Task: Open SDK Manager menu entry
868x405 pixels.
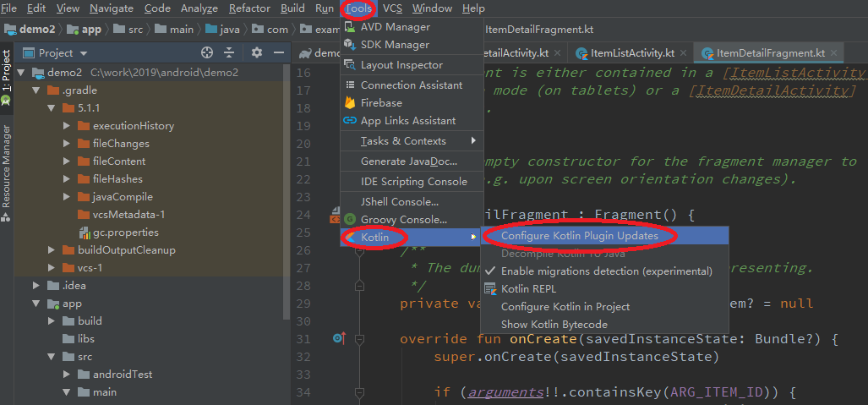Action: pos(412,44)
